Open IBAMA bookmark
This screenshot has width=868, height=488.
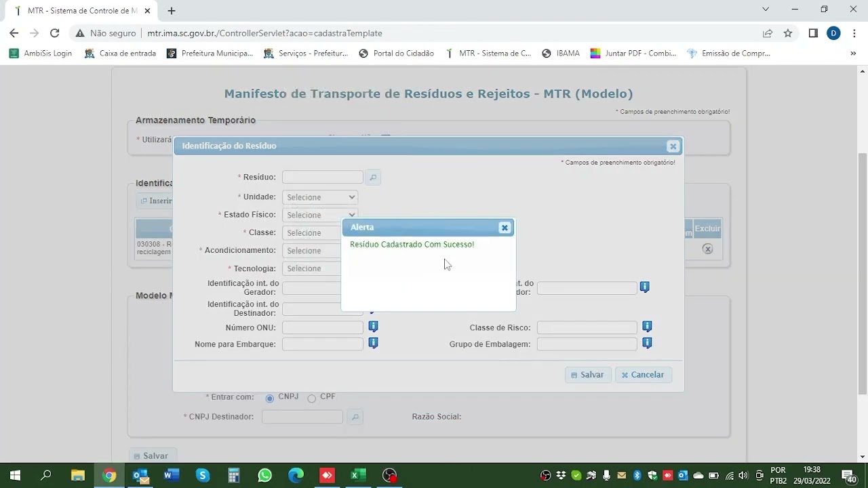(x=560, y=53)
